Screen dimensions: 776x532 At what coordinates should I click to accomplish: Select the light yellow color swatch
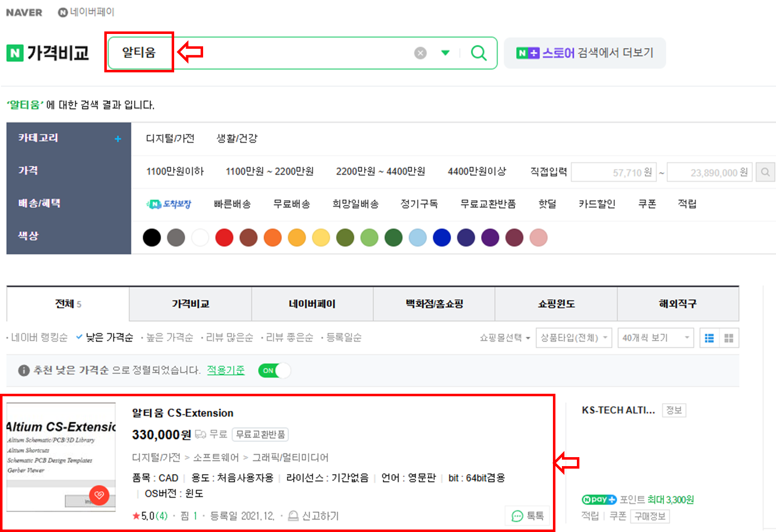(x=321, y=238)
